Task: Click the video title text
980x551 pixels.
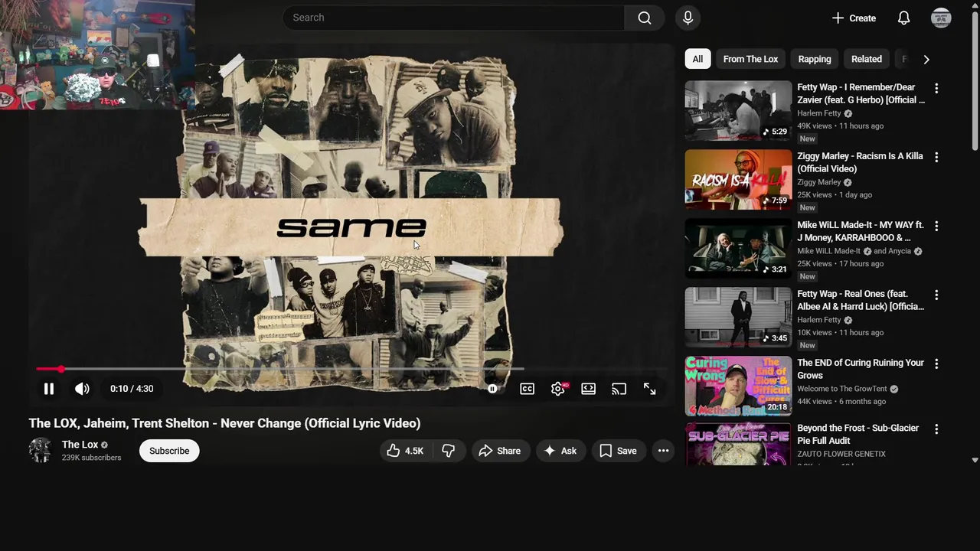Action: 224,423
